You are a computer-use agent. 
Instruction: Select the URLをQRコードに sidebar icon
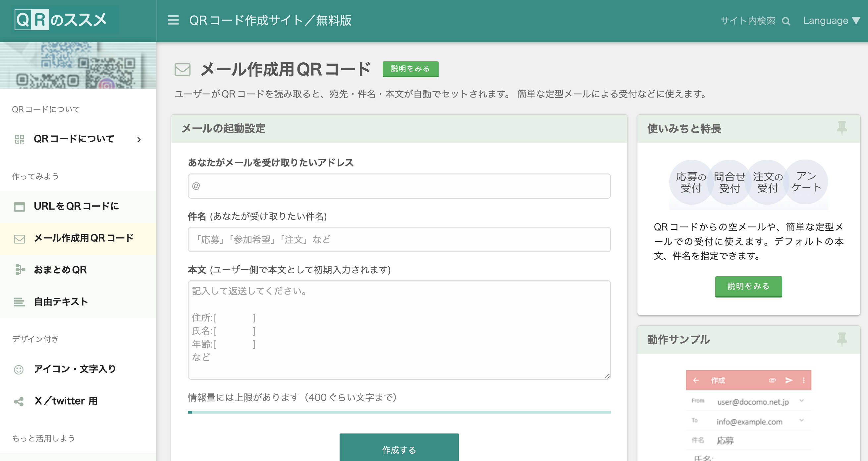(x=19, y=206)
